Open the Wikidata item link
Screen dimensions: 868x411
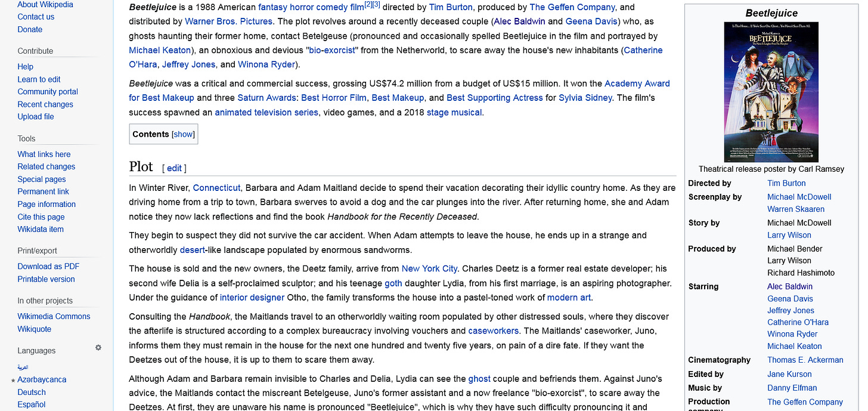point(41,230)
